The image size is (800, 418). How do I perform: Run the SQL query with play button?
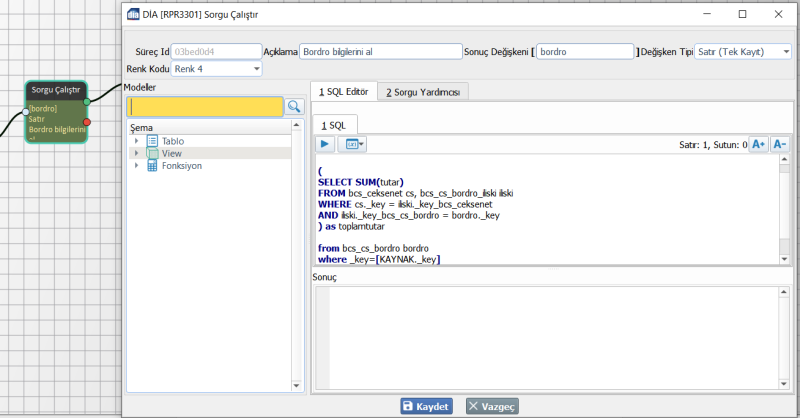click(326, 144)
